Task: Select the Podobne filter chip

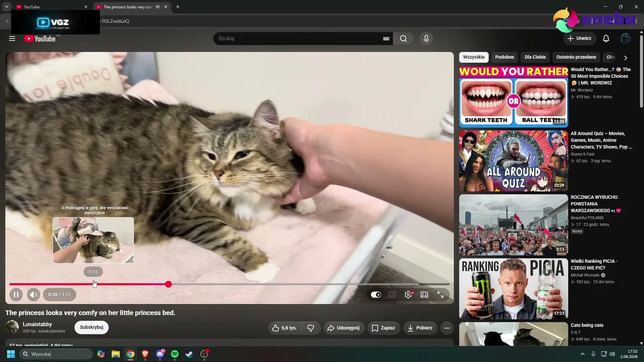Action: coord(505,57)
